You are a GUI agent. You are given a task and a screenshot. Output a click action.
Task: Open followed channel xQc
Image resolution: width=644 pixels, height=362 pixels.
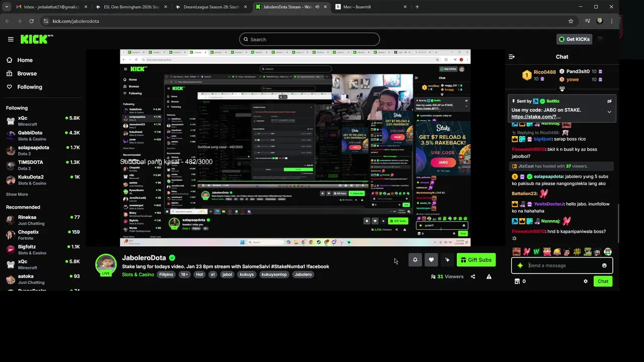point(43,121)
